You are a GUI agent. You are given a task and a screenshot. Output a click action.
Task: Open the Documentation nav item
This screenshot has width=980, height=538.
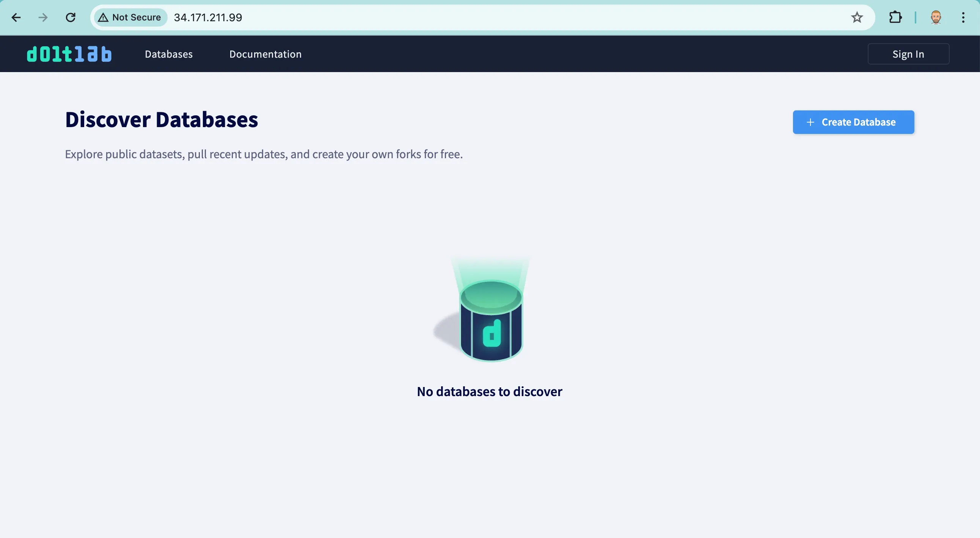(265, 54)
